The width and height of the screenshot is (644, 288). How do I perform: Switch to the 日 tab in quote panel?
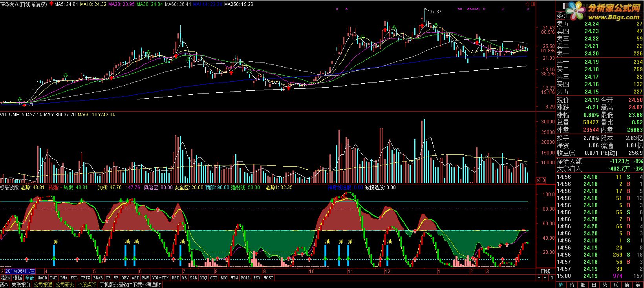click(594, 285)
